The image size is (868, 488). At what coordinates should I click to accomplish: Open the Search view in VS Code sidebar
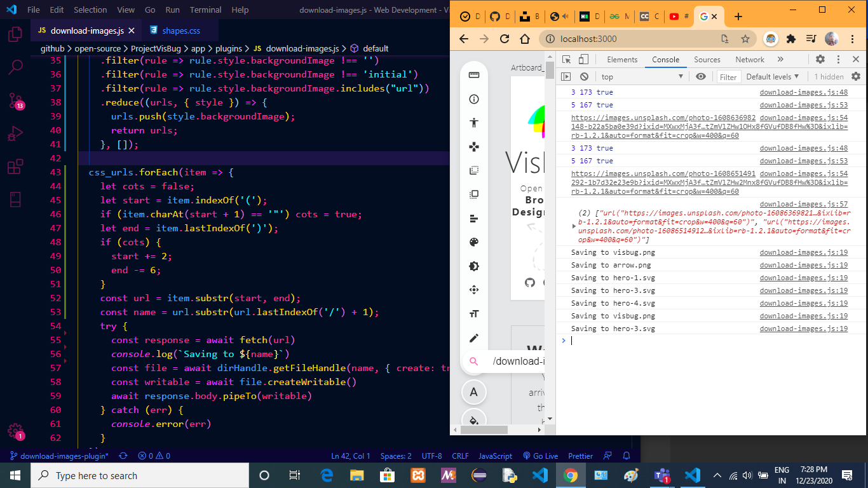click(x=15, y=66)
